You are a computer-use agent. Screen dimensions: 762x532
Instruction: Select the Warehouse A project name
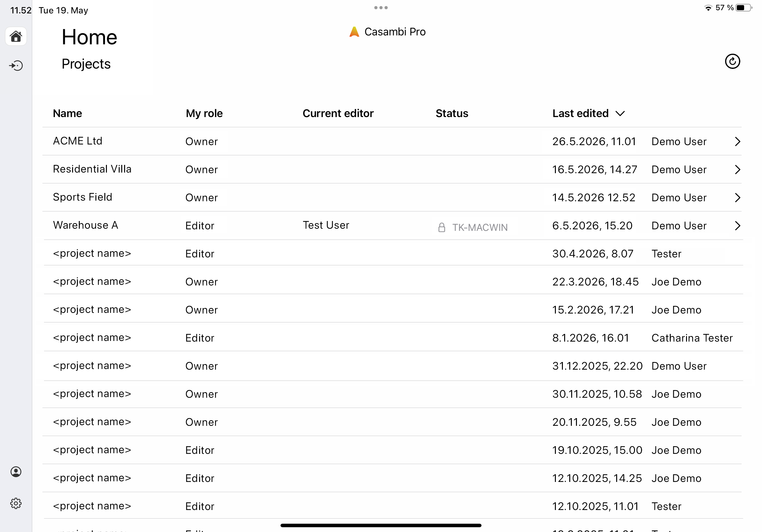point(86,225)
